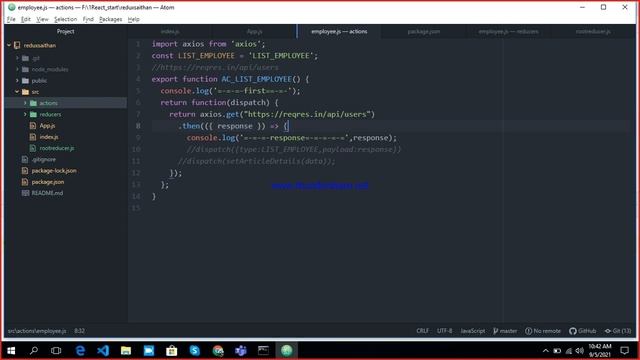Place cursor on line 1 import statement
The width and height of the screenshot is (640, 360).
(x=208, y=44)
